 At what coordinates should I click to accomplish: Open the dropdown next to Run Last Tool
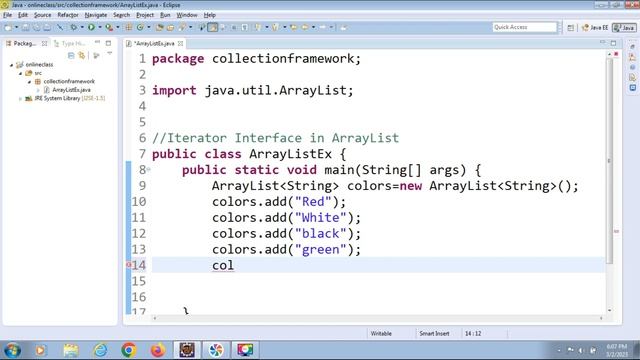pyautogui.click(x=118, y=27)
